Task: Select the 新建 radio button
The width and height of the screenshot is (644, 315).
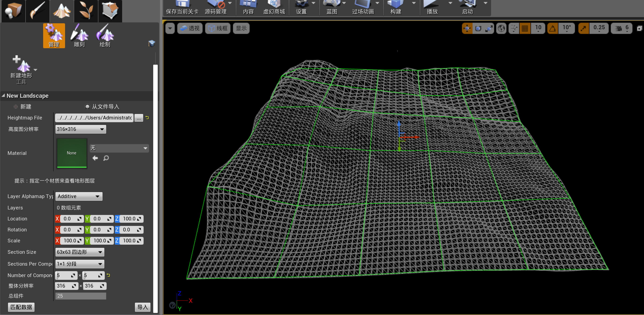Action: tap(16, 107)
